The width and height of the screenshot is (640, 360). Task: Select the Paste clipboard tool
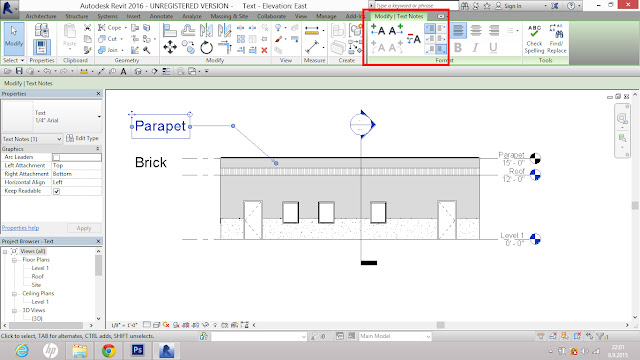(x=70, y=36)
